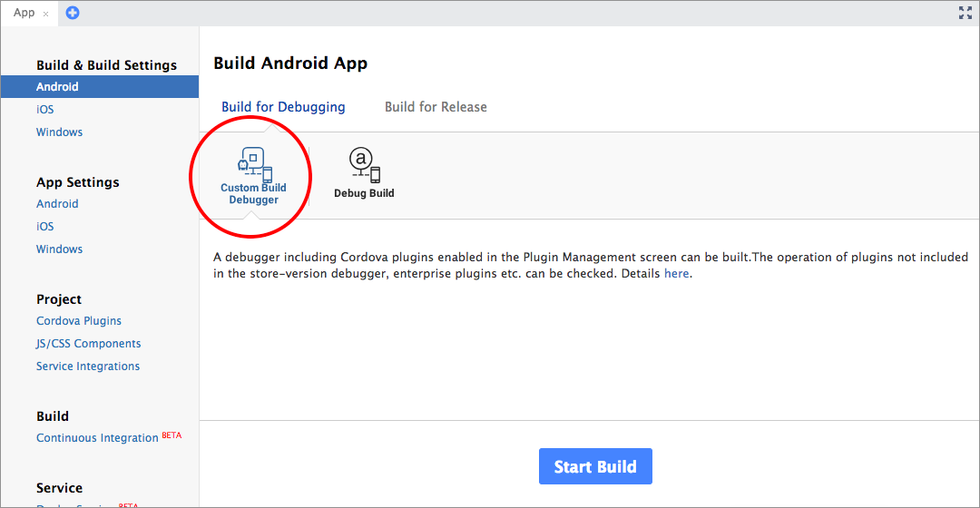Click the Build section heading above Continuous Integration

point(53,416)
